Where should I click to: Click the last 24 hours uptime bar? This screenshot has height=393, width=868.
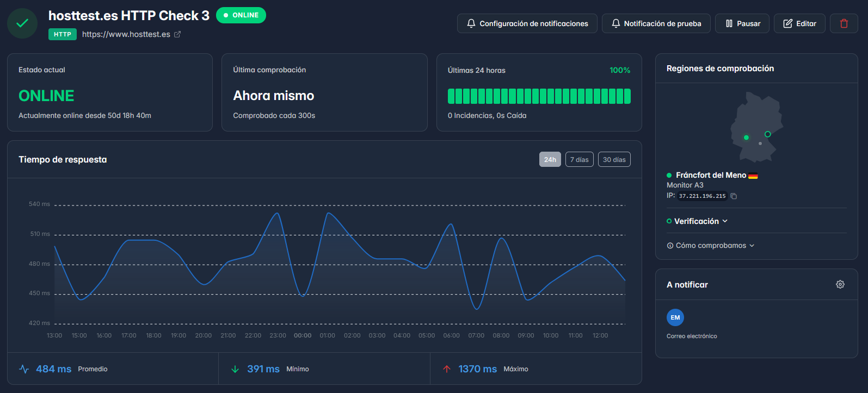click(539, 96)
